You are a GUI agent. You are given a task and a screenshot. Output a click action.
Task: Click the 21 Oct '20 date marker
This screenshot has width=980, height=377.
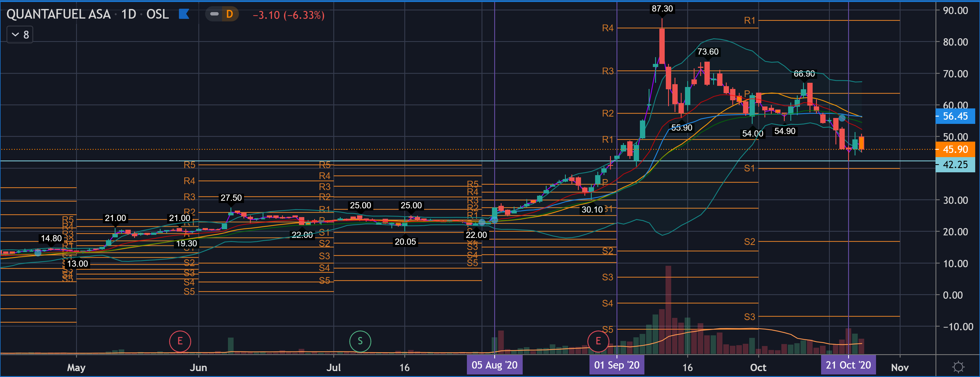848,365
